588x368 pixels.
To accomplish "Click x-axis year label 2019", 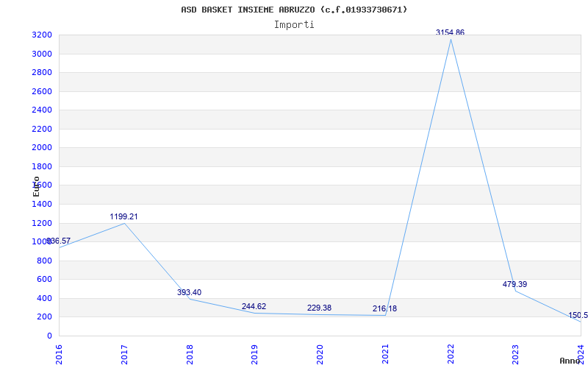I will pos(254,354).
